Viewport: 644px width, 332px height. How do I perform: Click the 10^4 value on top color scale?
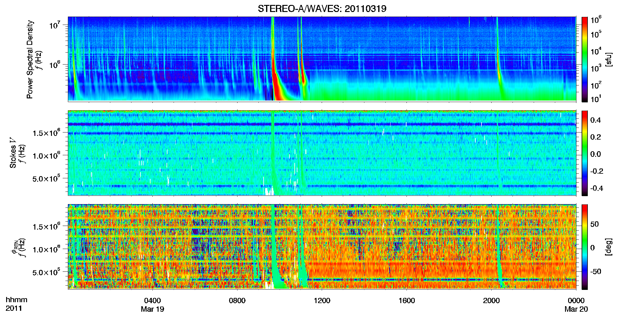coord(596,52)
